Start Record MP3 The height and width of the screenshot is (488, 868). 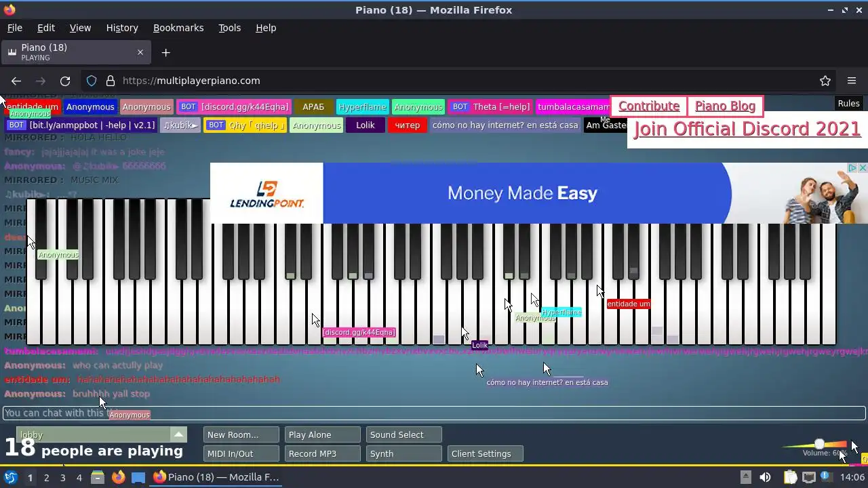[322, 453]
